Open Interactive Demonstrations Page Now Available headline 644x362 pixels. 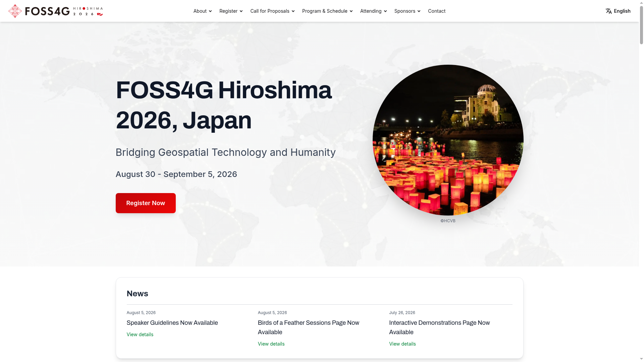(x=439, y=327)
